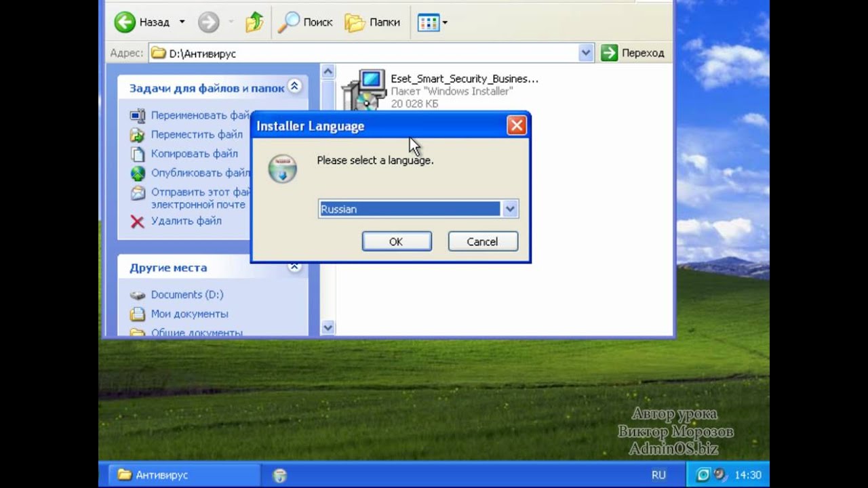Viewport: 868px width, 488px height.
Task: Click the ESET tray icon
Action: pos(703,474)
